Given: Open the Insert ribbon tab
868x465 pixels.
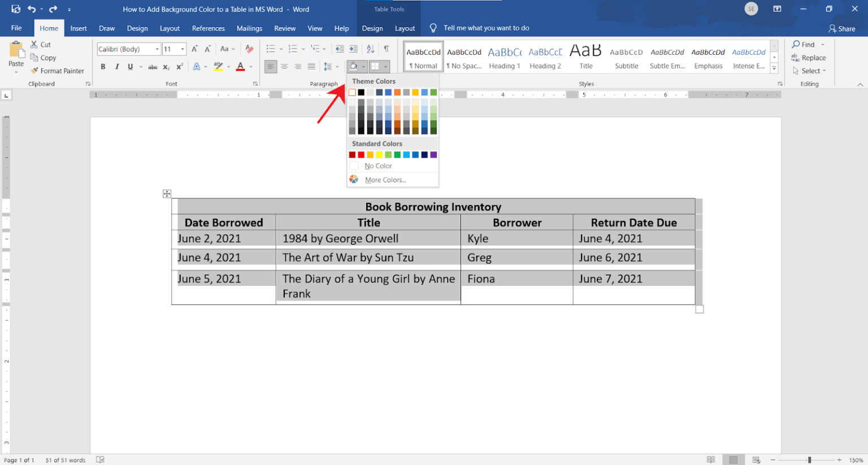Looking at the screenshot, I should click(x=79, y=28).
